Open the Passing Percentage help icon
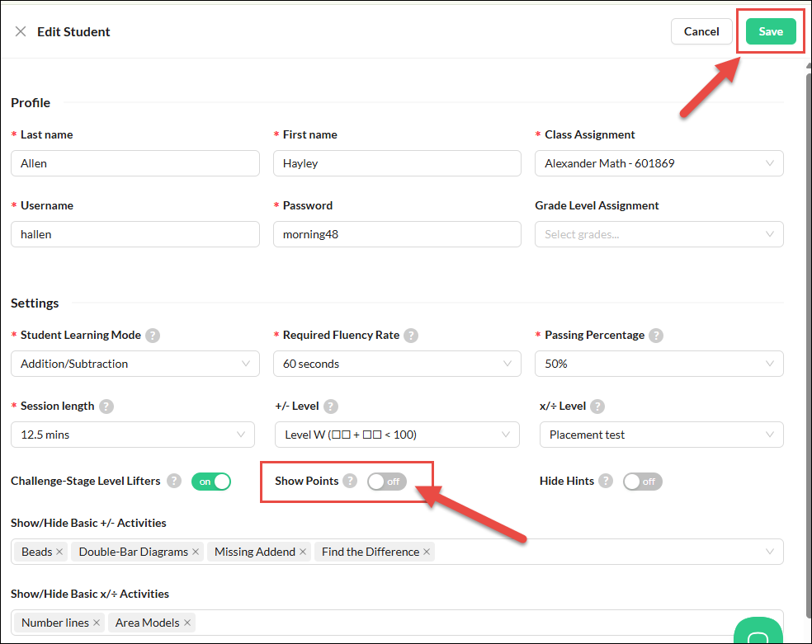 point(656,335)
